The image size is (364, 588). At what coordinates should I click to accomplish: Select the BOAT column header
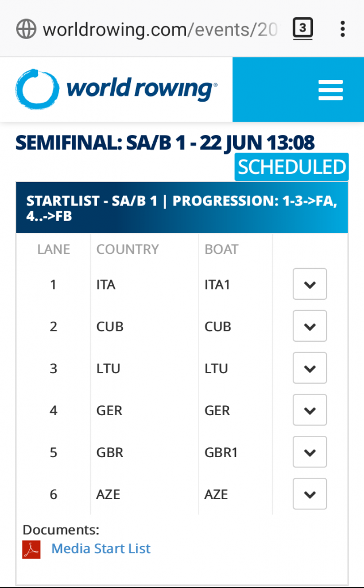coord(221,249)
